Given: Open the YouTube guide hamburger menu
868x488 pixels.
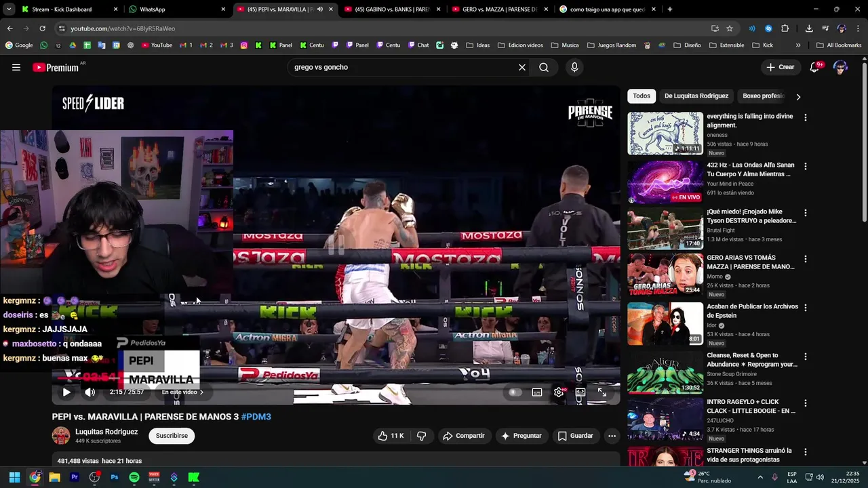Looking at the screenshot, I should coord(16,67).
